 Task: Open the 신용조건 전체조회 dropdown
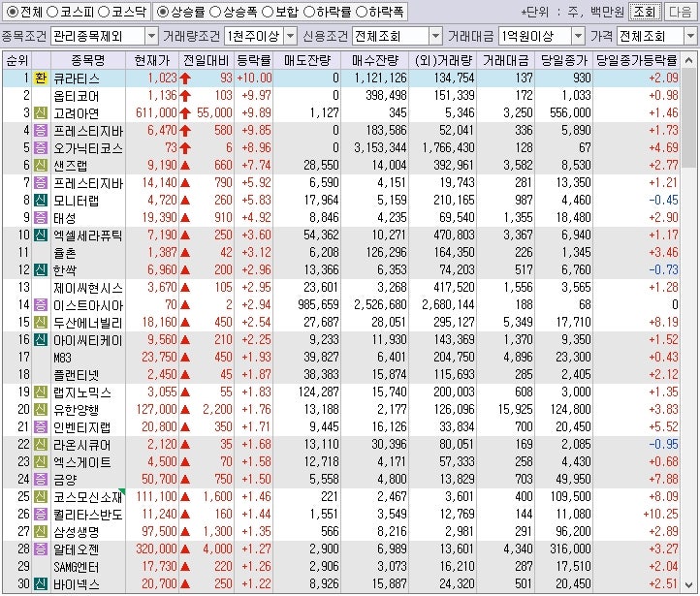(x=435, y=36)
